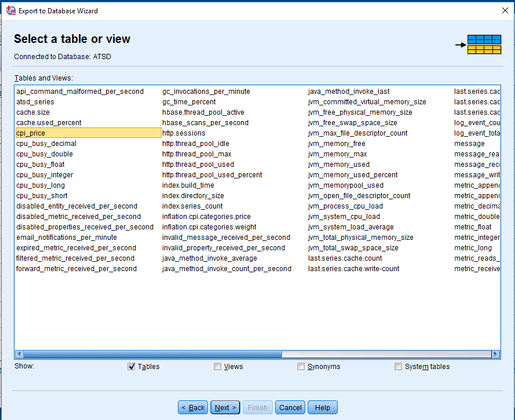The image size is (515, 420).
Task: Click the Next button
Action: (225, 407)
